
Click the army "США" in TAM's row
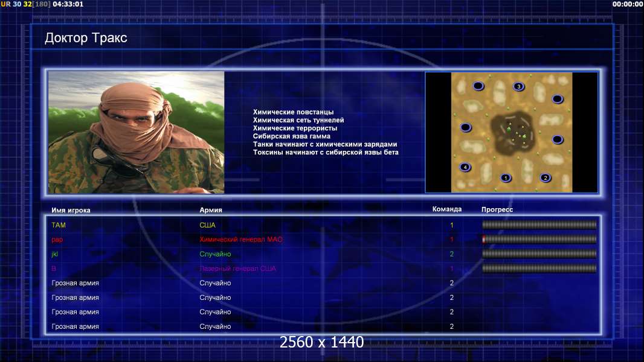pyautogui.click(x=207, y=225)
